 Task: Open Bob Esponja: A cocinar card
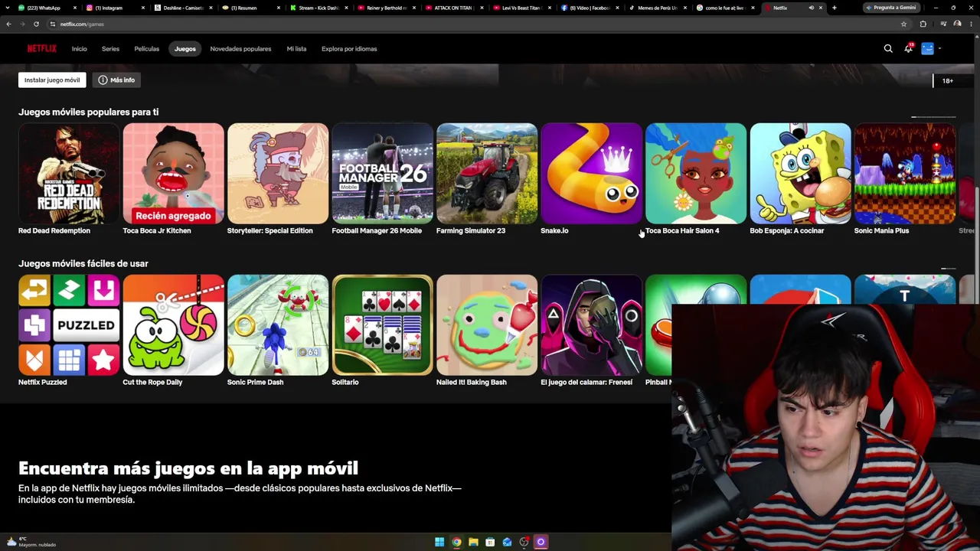[800, 173]
